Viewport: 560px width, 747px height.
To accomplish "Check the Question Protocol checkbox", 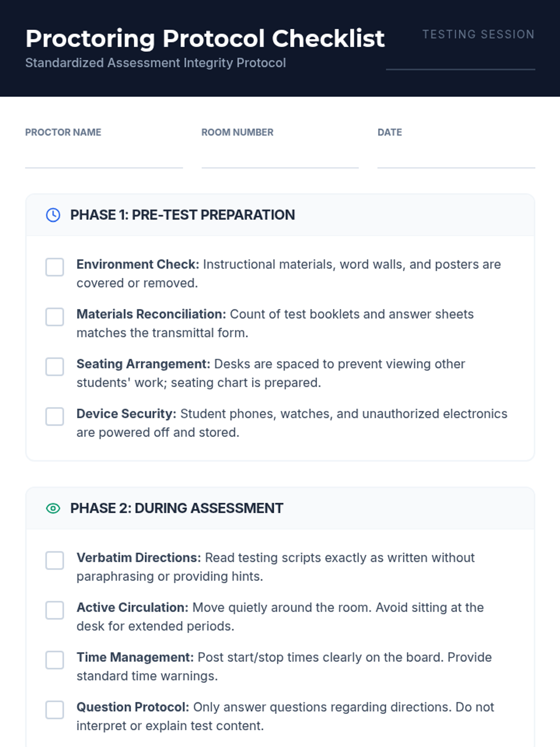I will (55, 710).
